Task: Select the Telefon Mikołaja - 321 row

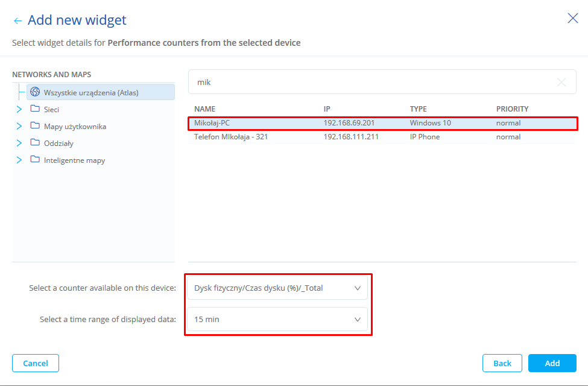Action: [x=382, y=137]
